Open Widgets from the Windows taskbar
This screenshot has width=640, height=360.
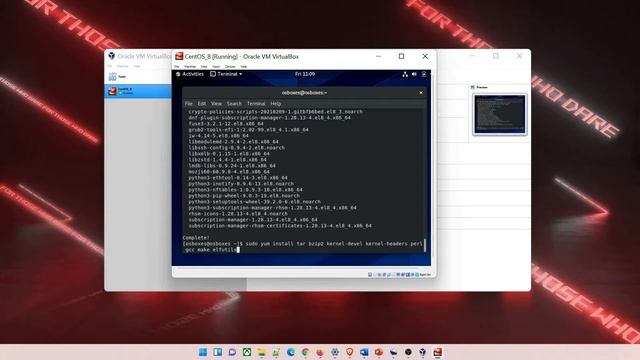tap(218, 352)
